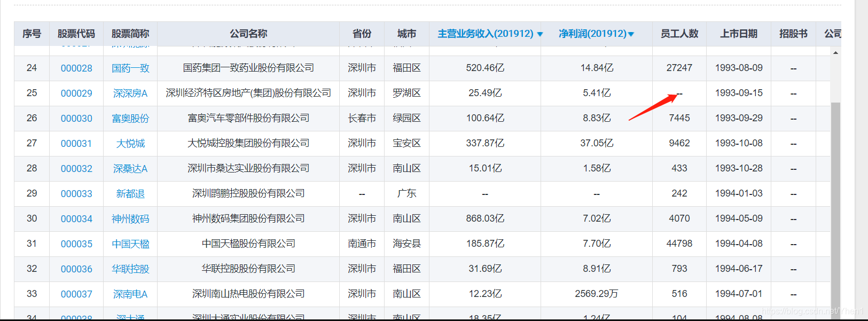Open the 中国天楹 stock link
Screen dimensions: 868x321
click(130, 244)
